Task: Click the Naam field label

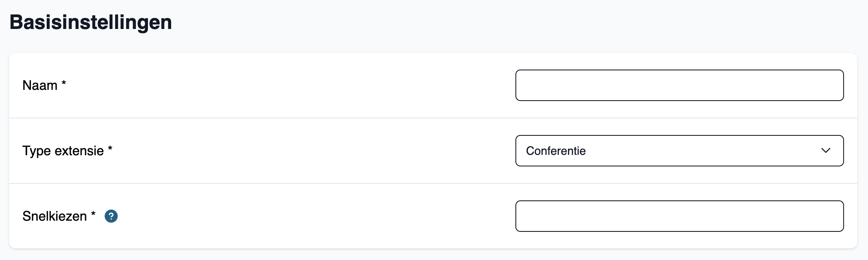Action: pyautogui.click(x=40, y=85)
